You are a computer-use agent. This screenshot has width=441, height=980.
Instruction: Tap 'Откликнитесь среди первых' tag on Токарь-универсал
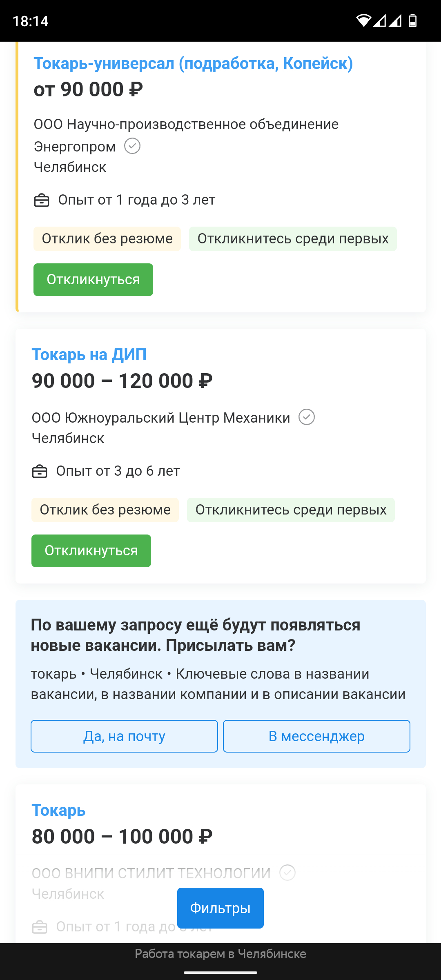pos(293,239)
